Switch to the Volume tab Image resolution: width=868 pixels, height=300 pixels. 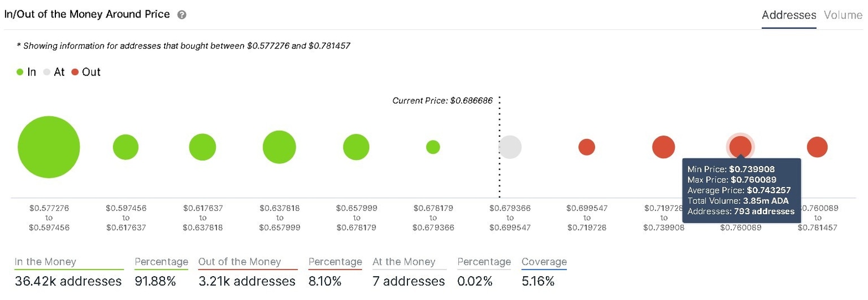pyautogui.click(x=843, y=15)
